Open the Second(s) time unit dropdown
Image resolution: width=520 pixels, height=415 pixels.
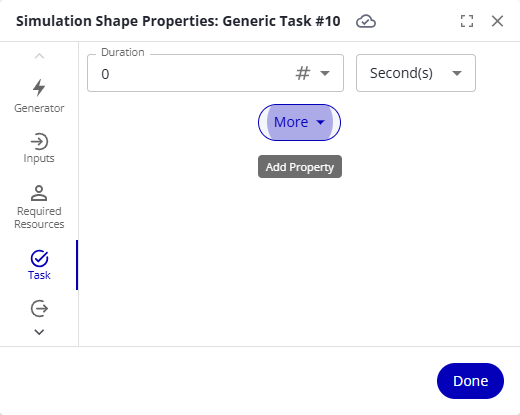point(416,73)
